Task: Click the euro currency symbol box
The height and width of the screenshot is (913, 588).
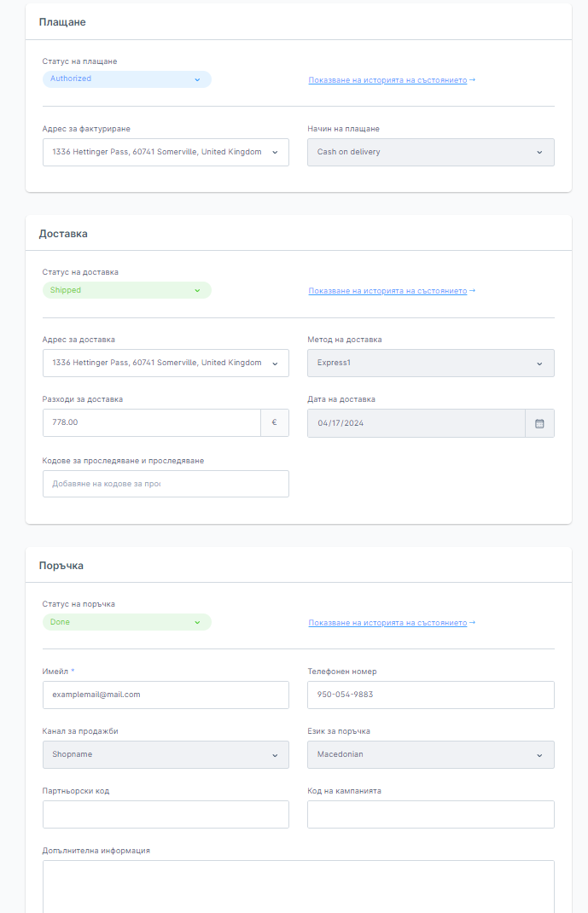Action: pyautogui.click(x=274, y=423)
